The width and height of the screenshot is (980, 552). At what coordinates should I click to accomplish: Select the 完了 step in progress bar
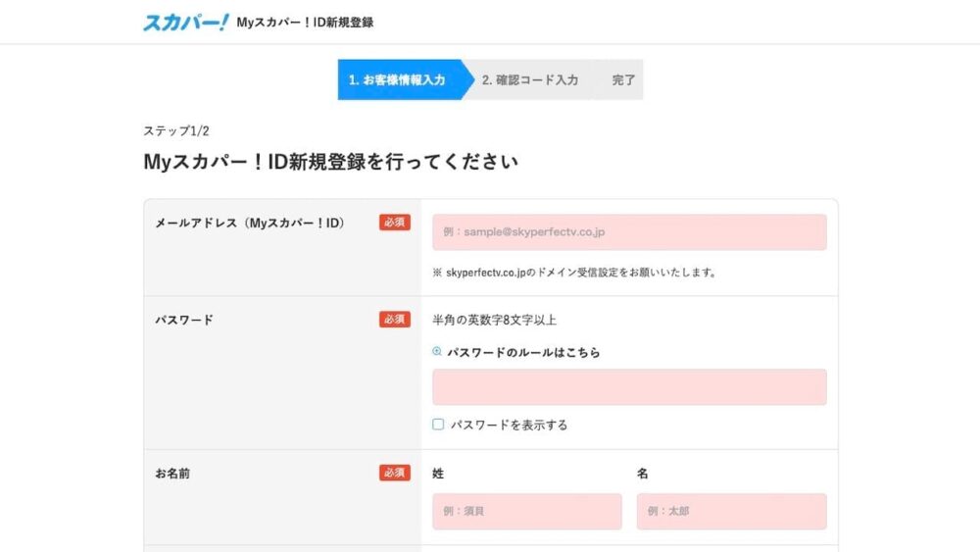pyautogui.click(x=623, y=80)
